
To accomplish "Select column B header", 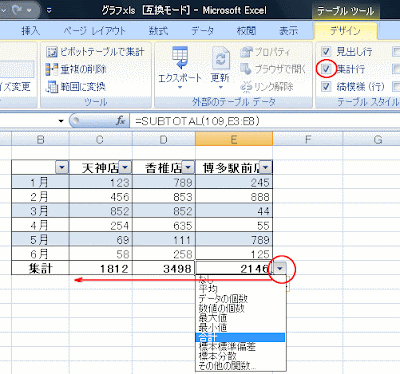I will coord(40,139).
